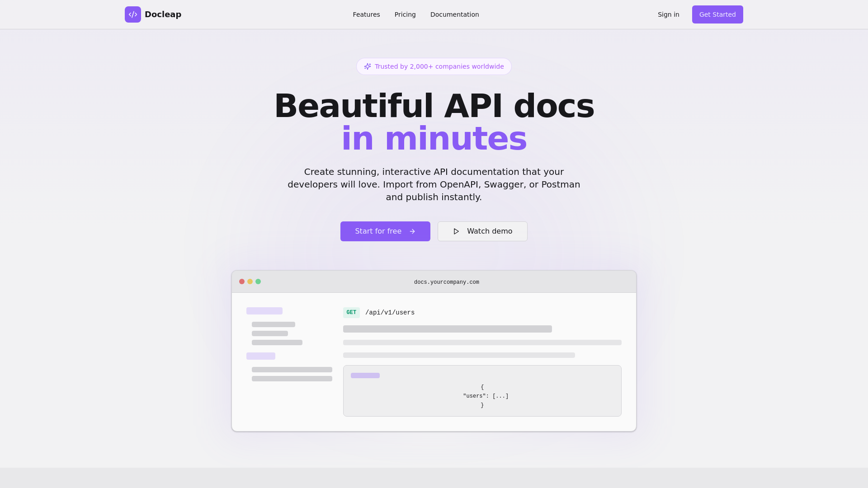Click the sparkle icon in the trusted badge

tap(368, 66)
